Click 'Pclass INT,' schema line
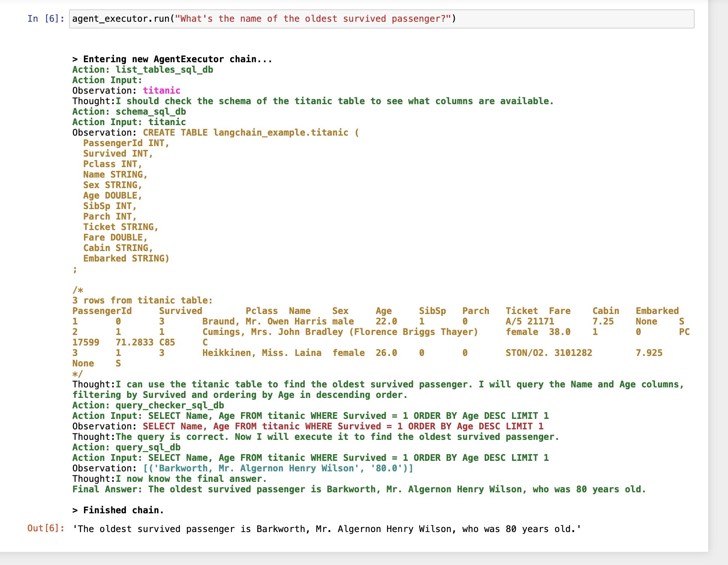Screen dimensions: 728x565 point(113,164)
